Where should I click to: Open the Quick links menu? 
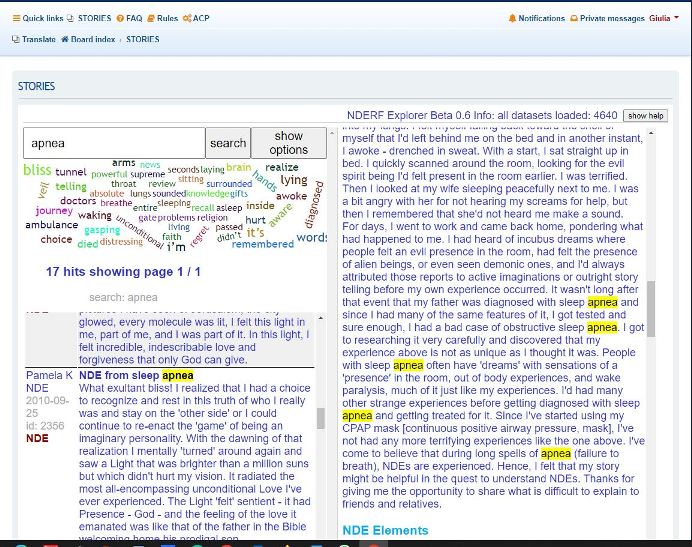tap(38, 18)
